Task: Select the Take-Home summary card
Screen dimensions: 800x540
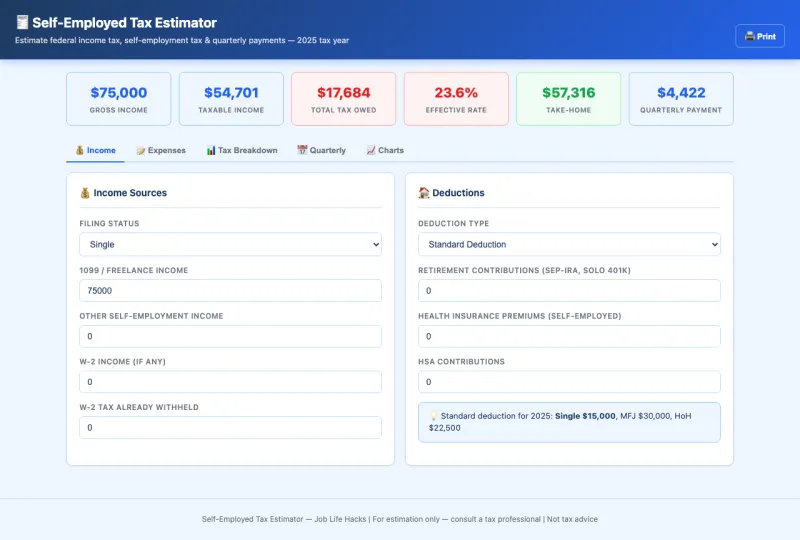Action: click(568, 99)
